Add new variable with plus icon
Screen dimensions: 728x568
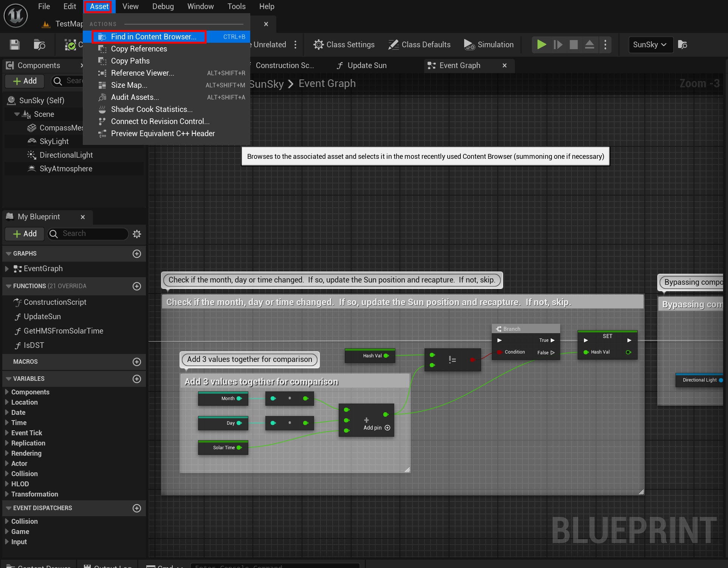coord(137,379)
